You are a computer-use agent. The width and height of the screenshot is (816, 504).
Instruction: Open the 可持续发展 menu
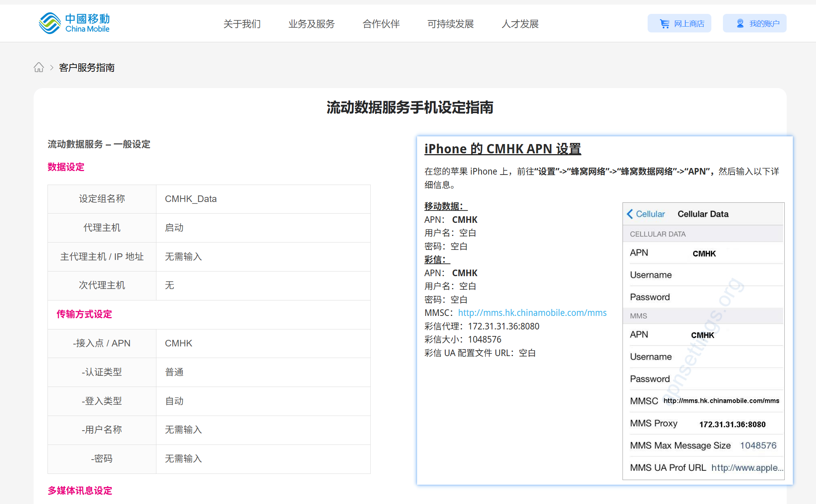(450, 24)
